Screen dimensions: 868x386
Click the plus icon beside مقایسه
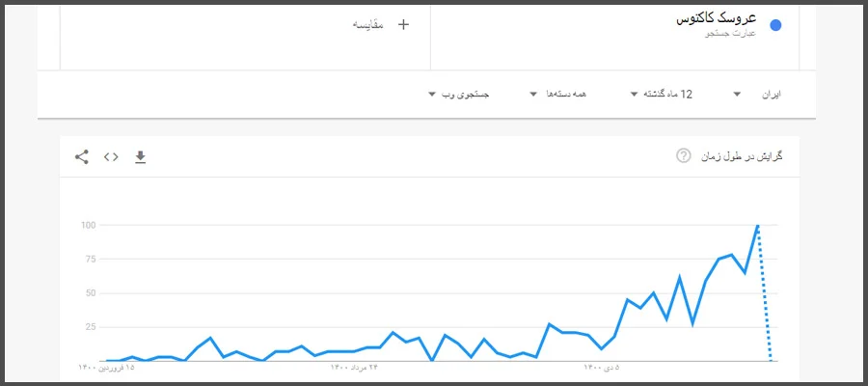(403, 24)
